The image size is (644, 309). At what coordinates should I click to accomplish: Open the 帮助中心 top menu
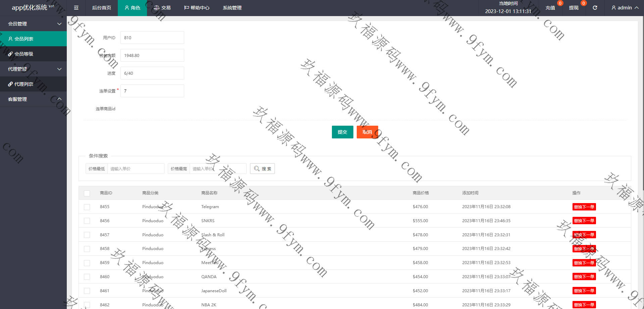click(197, 8)
